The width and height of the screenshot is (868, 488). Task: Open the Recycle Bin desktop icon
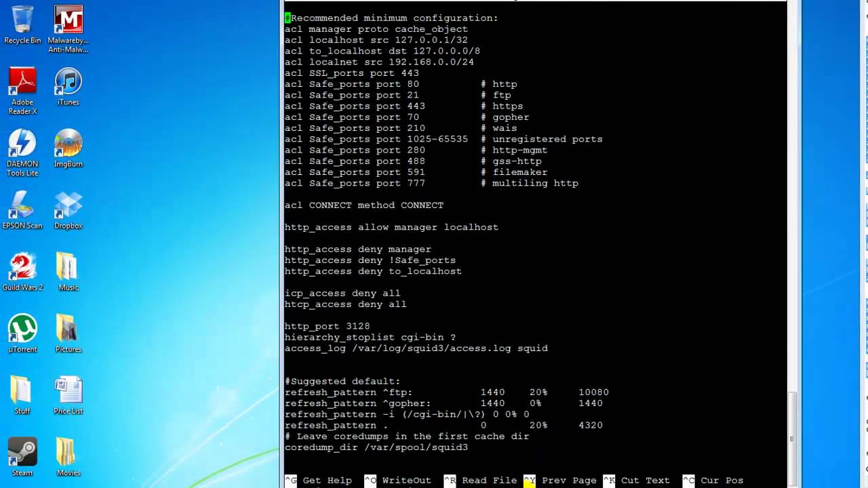point(22,25)
